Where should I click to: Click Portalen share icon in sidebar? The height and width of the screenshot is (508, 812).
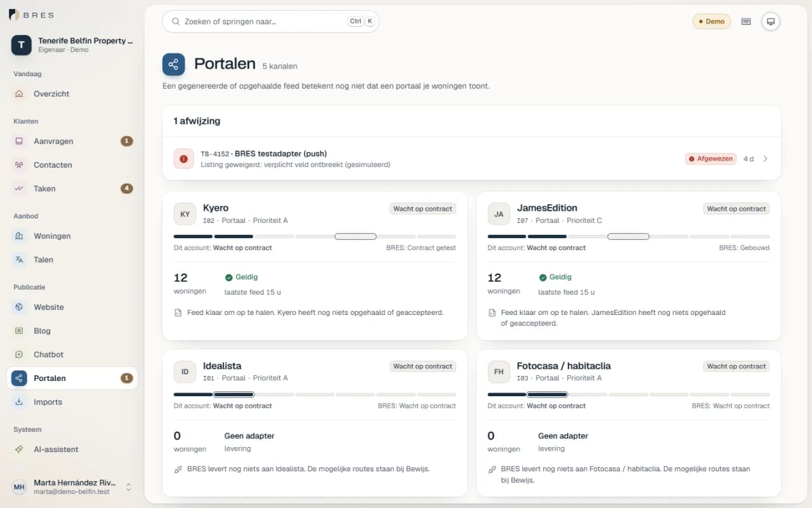(x=19, y=378)
